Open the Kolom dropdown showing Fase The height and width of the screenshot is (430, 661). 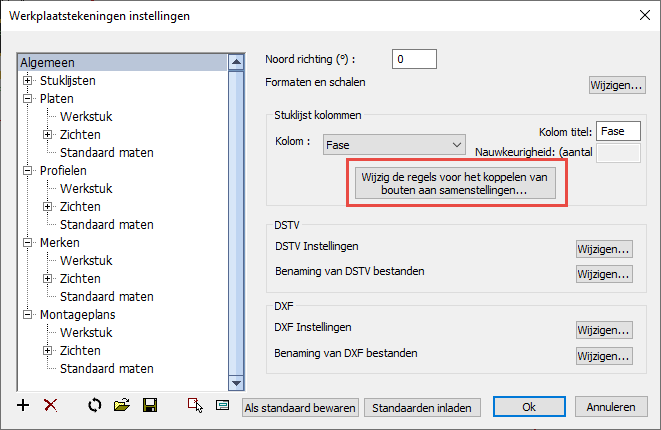[394, 145]
